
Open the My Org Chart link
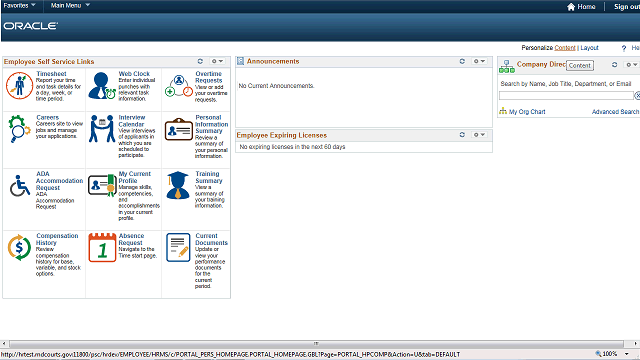click(527, 111)
